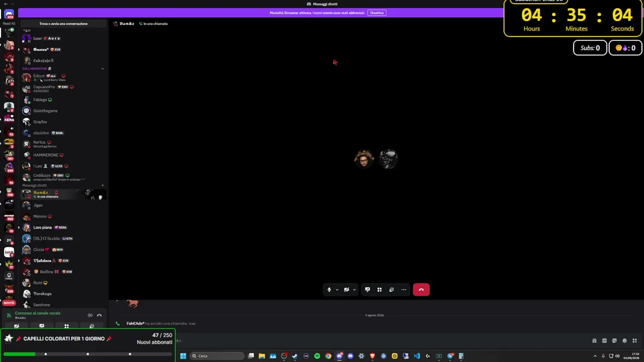Open Windows Start menu
The width and height of the screenshot is (644, 362).
(x=183, y=356)
